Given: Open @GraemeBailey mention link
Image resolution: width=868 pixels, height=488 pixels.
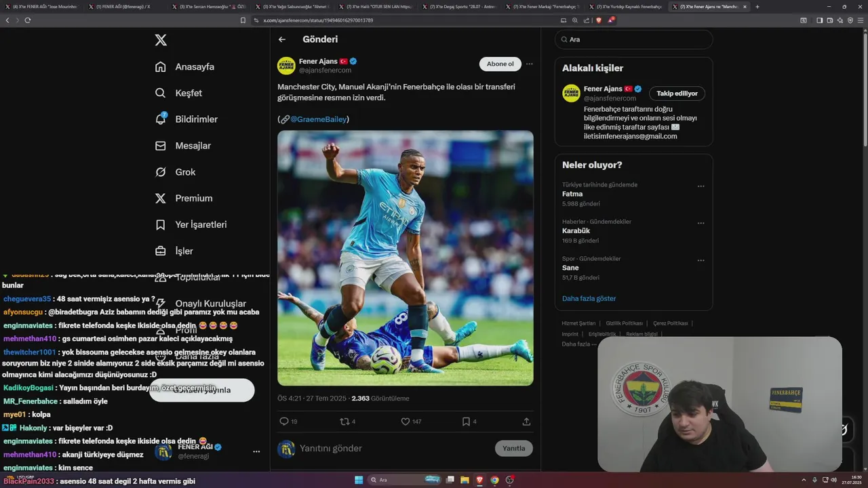Looking at the screenshot, I should (x=319, y=119).
